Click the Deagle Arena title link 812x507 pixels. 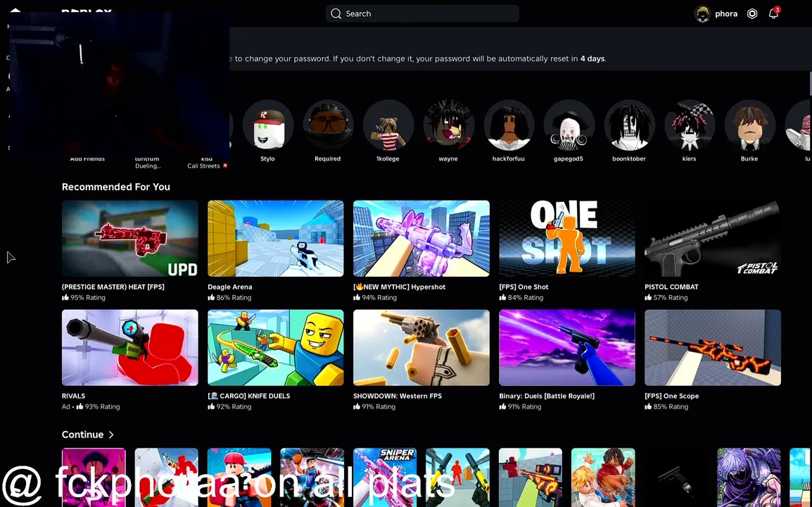coord(230,287)
